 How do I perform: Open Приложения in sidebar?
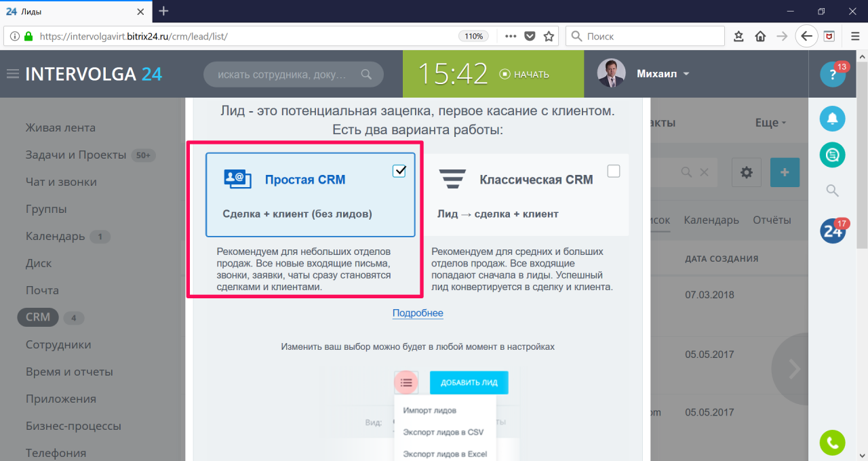point(61,399)
